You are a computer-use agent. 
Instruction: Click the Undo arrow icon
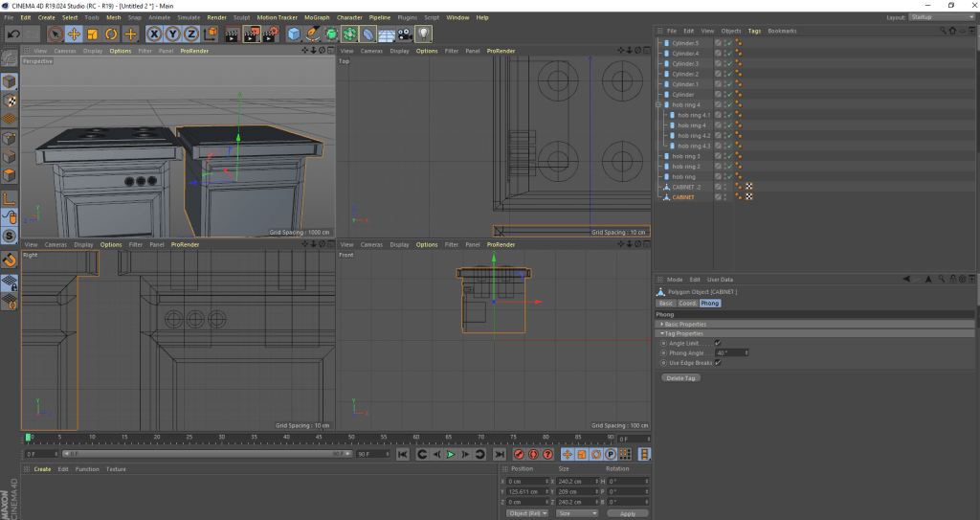pyautogui.click(x=13, y=34)
